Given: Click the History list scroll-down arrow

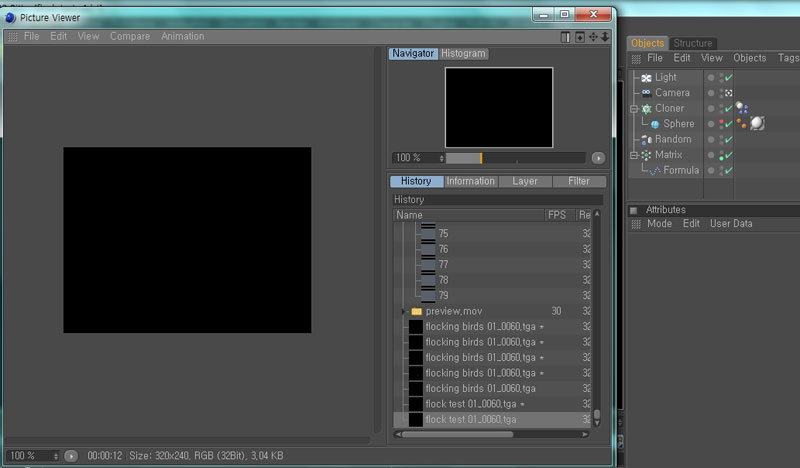Looking at the screenshot, I should [596, 423].
